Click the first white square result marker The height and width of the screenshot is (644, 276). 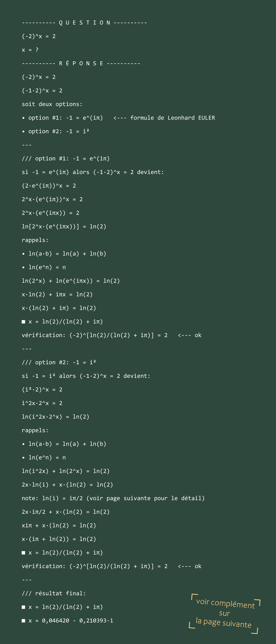pyautogui.click(x=24, y=322)
